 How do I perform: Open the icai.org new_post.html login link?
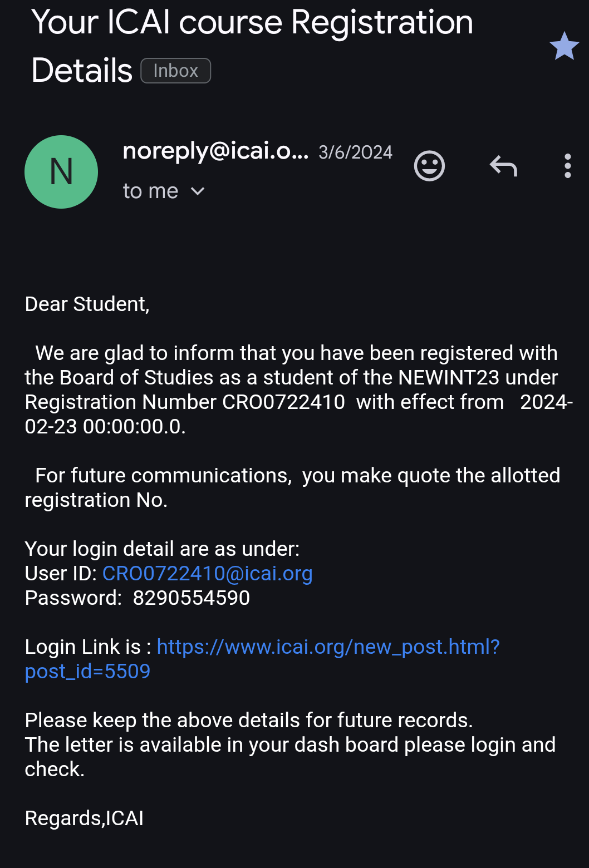(328, 647)
